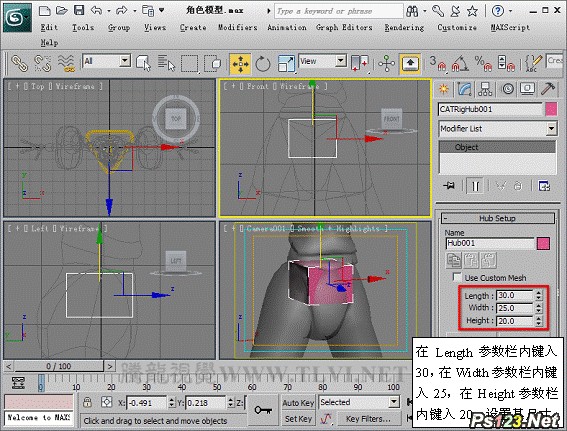Toggle the selection lock padlock icon

tap(87, 402)
